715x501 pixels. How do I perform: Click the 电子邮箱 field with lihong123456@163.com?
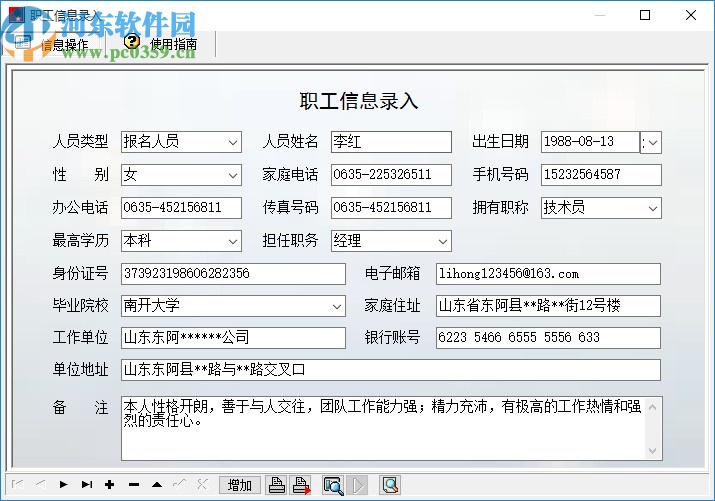[x=548, y=274]
